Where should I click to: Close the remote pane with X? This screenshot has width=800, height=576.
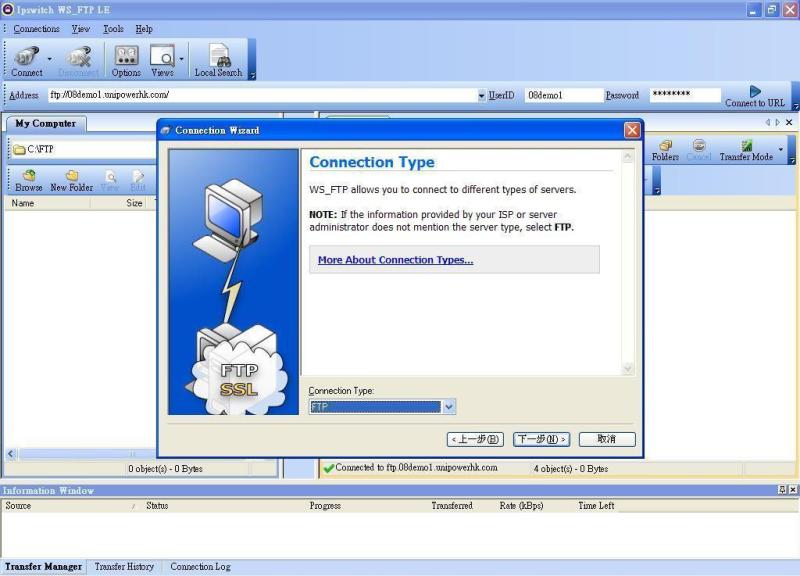coord(789,122)
